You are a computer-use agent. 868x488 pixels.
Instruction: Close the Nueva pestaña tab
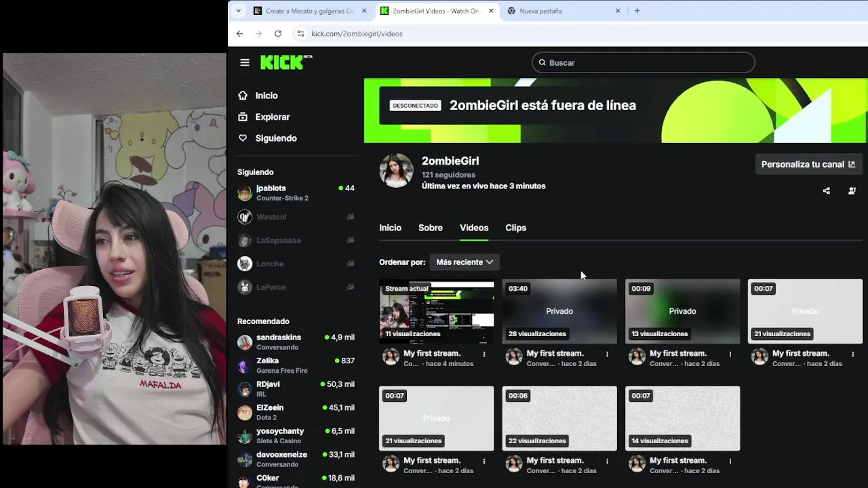[618, 11]
